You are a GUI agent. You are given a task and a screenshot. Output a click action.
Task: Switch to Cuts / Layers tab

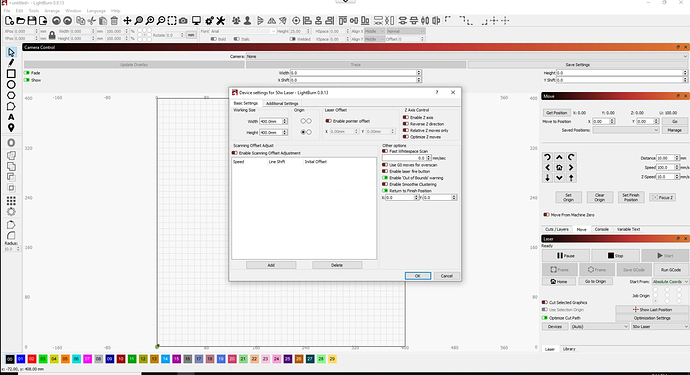557,229
